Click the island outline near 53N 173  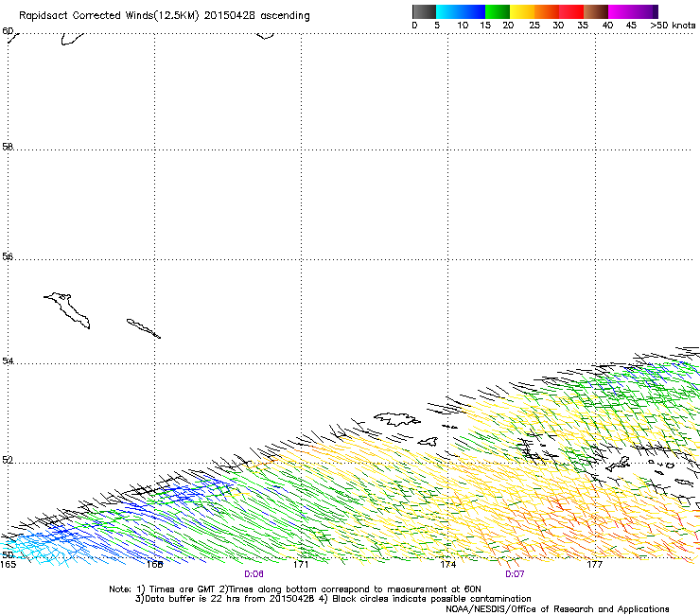397,419
